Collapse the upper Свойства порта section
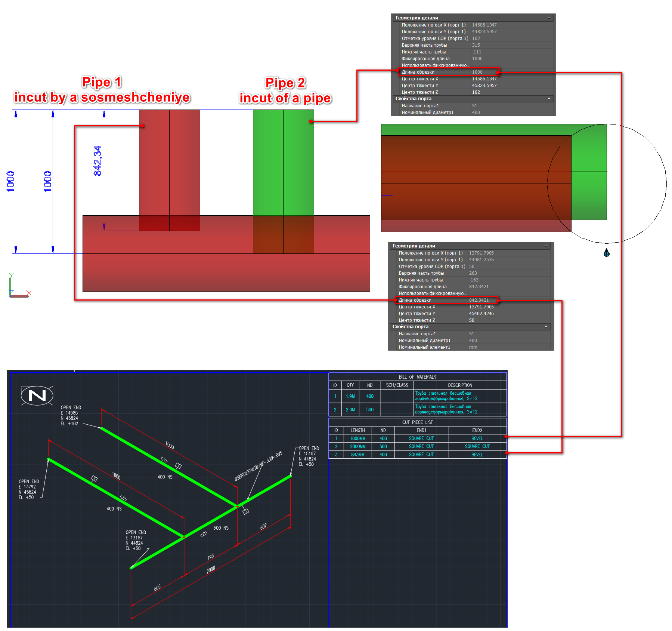The image size is (672, 631). click(549, 99)
